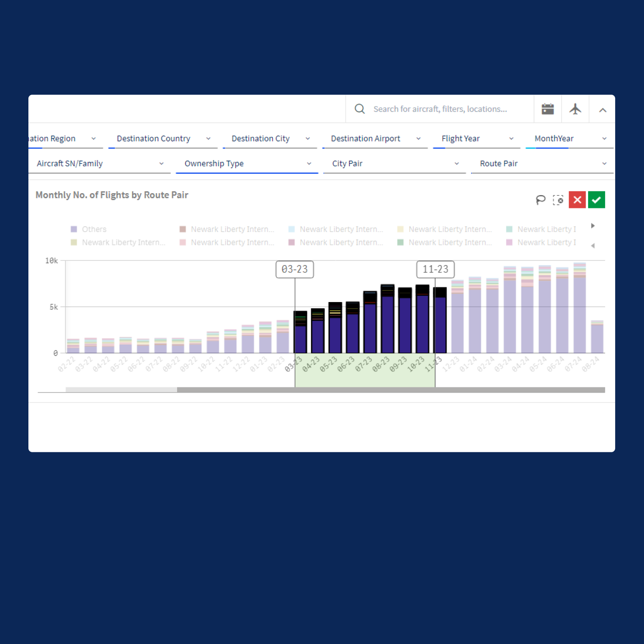Click the right arrow to page legend entries
This screenshot has width=644, height=644.
[x=593, y=226]
